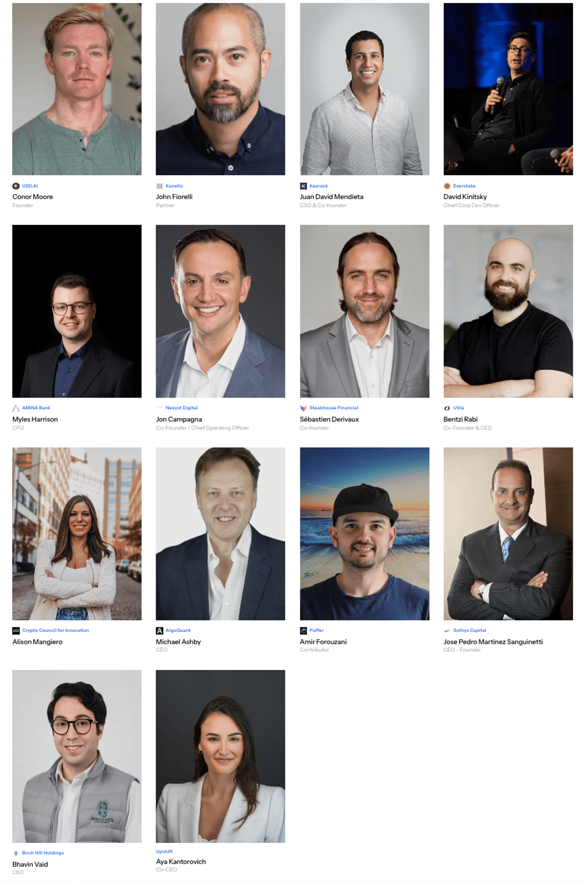Click the USD.AI company logo icon
This screenshot has width=588, height=883.
click(16, 186)
